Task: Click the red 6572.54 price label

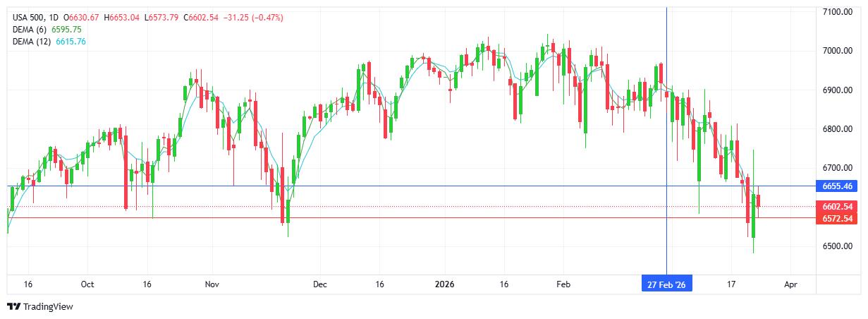Action: point(838,218)
